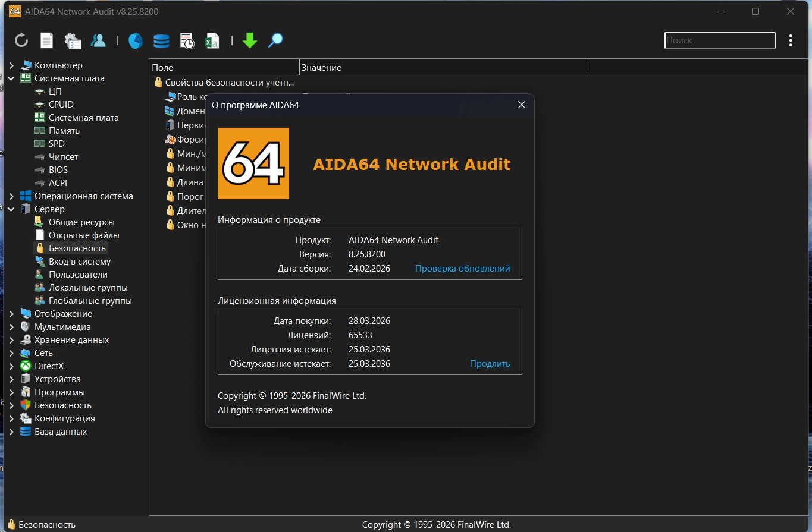This screenshot has height=532, width=812.
Task: Expand the Операционная система tree node
Action: pyautogui.click(x=11, y=196)
